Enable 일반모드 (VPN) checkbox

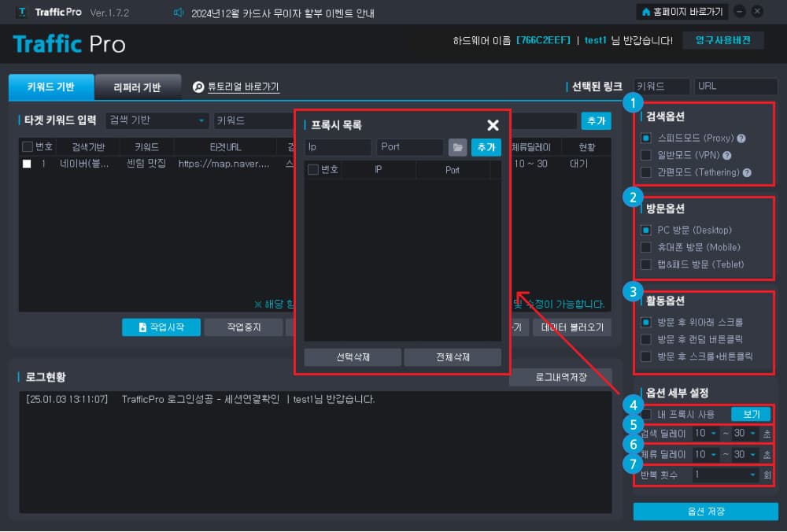[x=646, y=155]
